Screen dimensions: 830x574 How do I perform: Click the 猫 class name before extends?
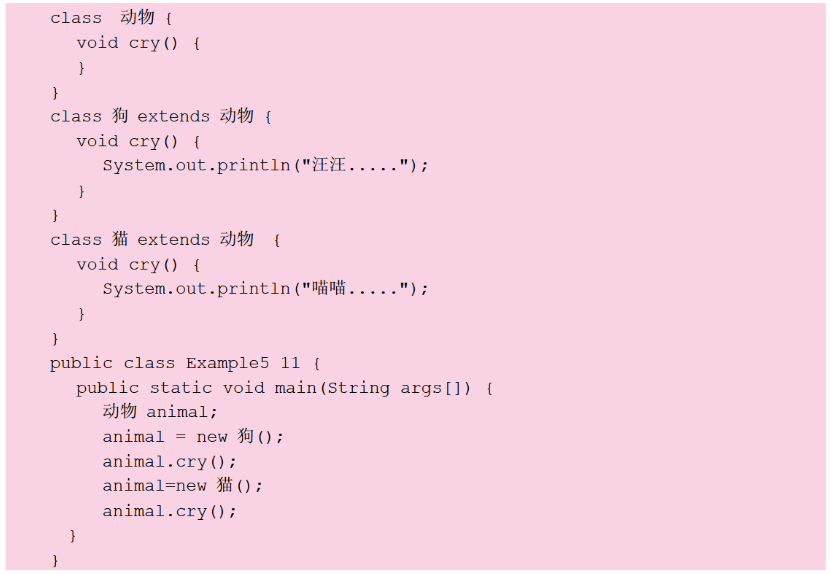tap(120, 240)
